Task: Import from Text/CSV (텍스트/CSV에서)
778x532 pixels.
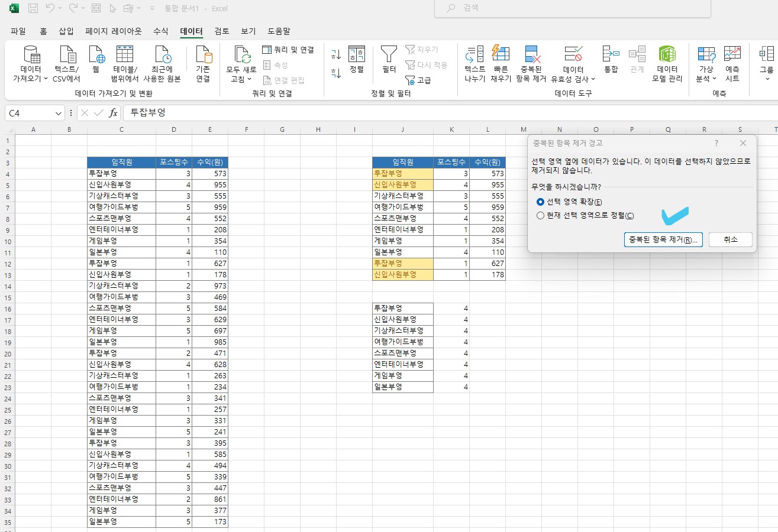Action: [x=66, y=64]
